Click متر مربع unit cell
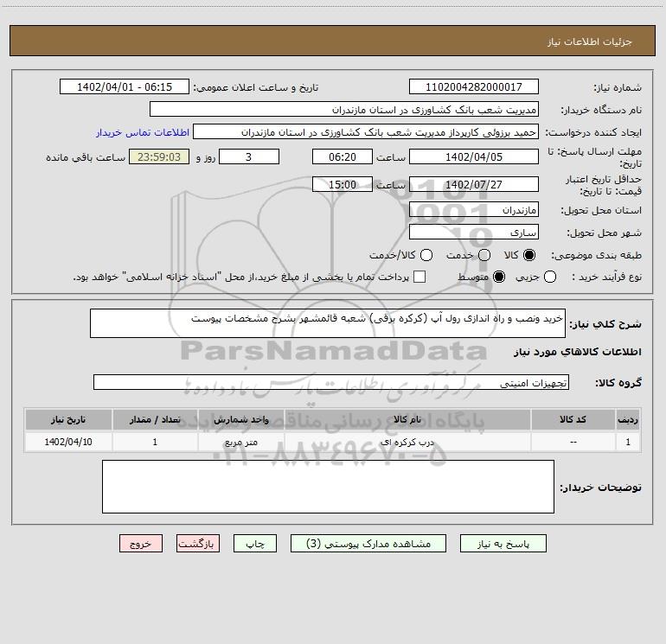The height and width of the screenshot is (644, 666). point(240,442)
